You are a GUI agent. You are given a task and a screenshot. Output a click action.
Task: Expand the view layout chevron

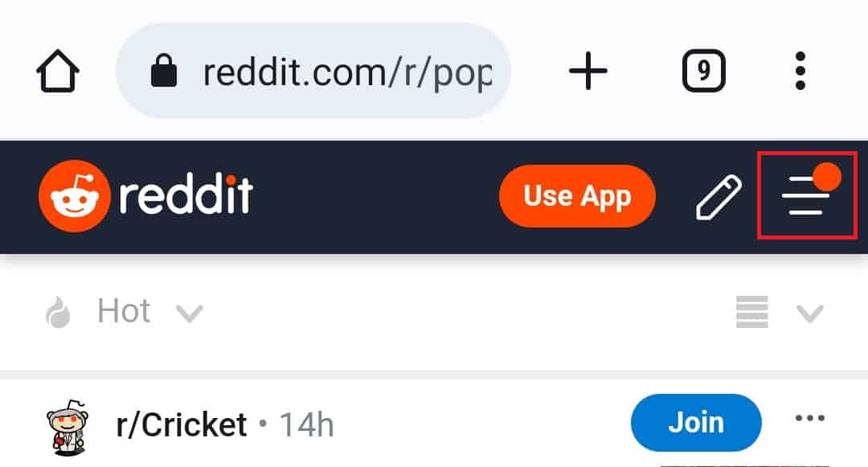[810, 313]
